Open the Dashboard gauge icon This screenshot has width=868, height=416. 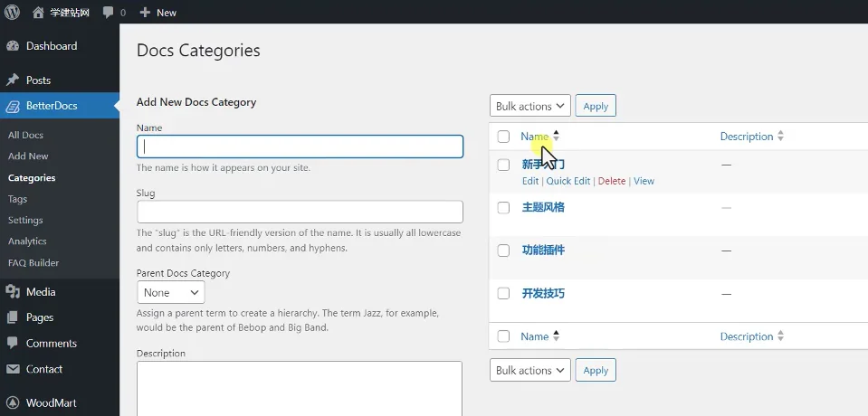(x=13, y=46)
